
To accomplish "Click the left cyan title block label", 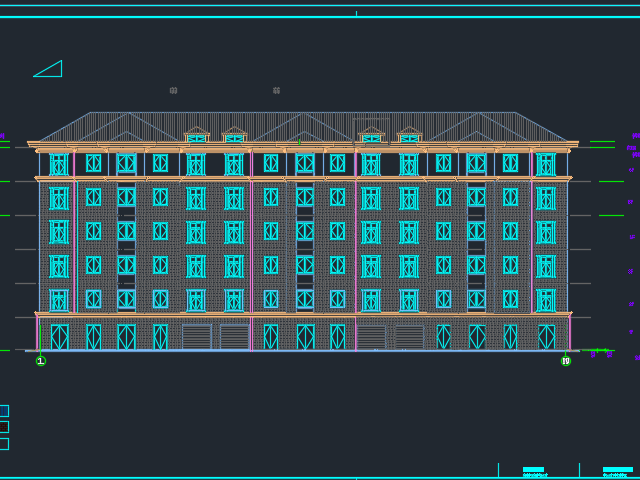I will [x=533, y=470].
